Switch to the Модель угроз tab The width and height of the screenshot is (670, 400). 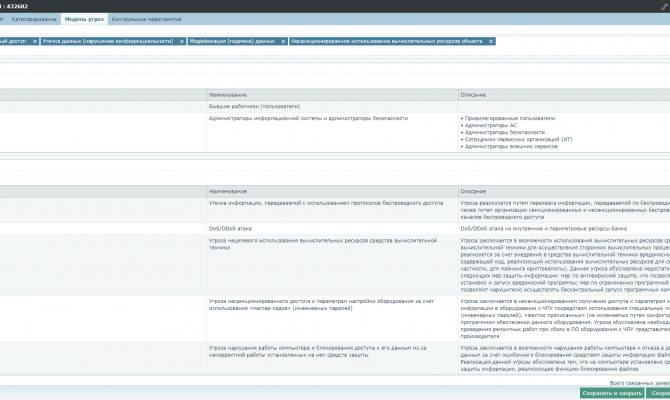point(84,19)
